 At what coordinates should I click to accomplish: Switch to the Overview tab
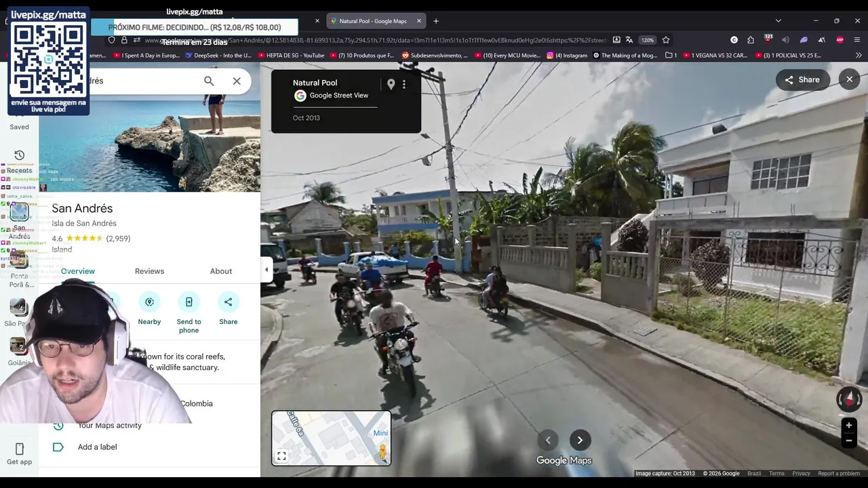[x=78, y=271]
